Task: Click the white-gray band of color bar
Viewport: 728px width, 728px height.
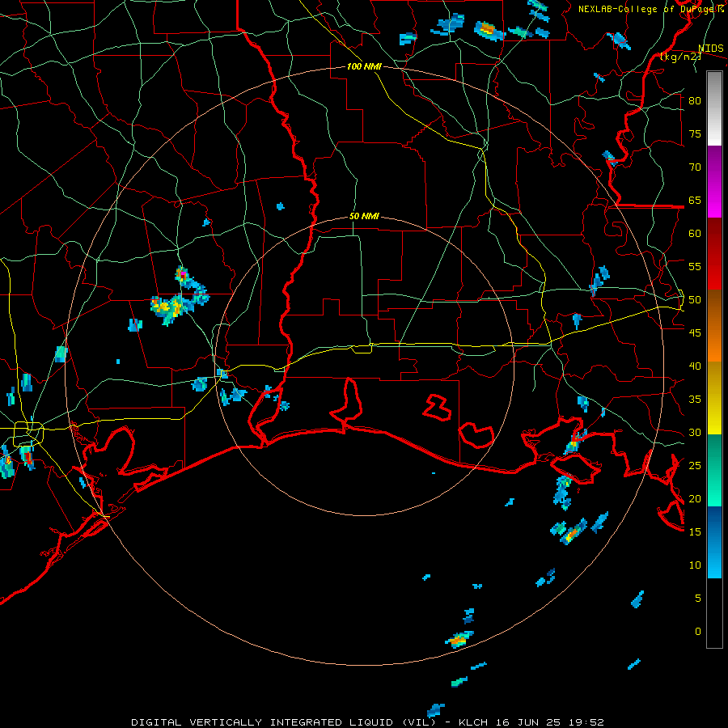Action: coord(714,108)
